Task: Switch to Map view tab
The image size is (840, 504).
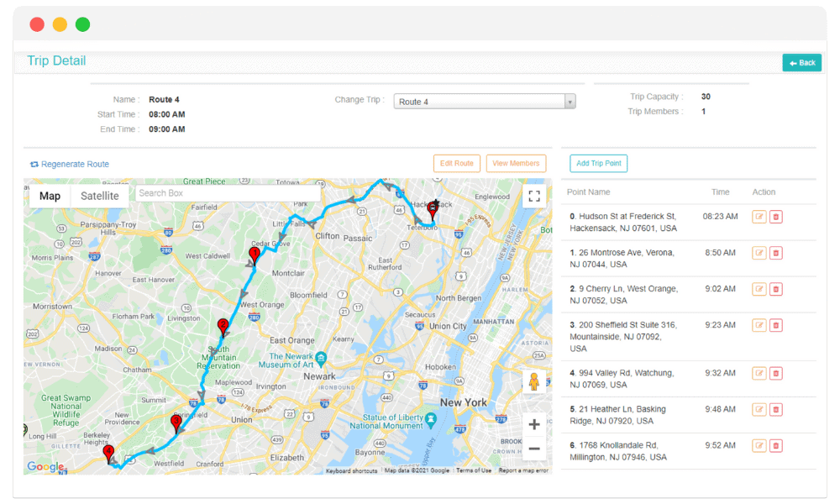Action: [x=50, y=196]
